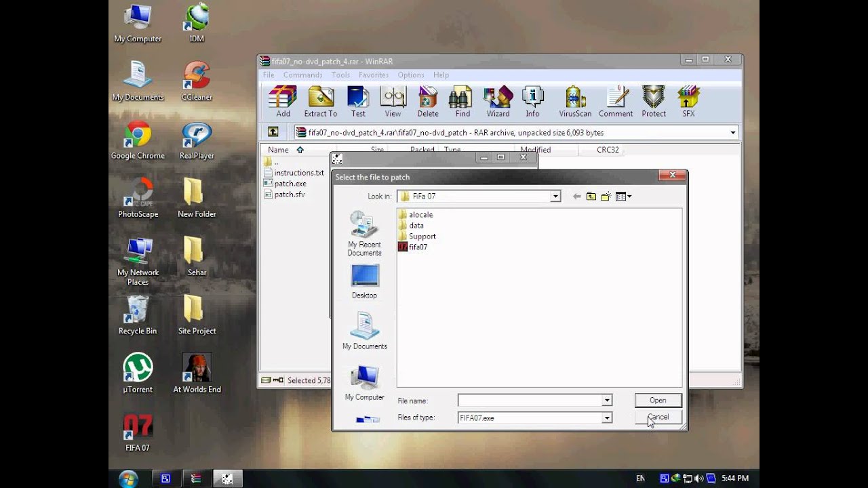Select the RealPlayer desktop shortcut
This screenshot has width=868, height=488.
pyautogui.click(x=197, y=141)
